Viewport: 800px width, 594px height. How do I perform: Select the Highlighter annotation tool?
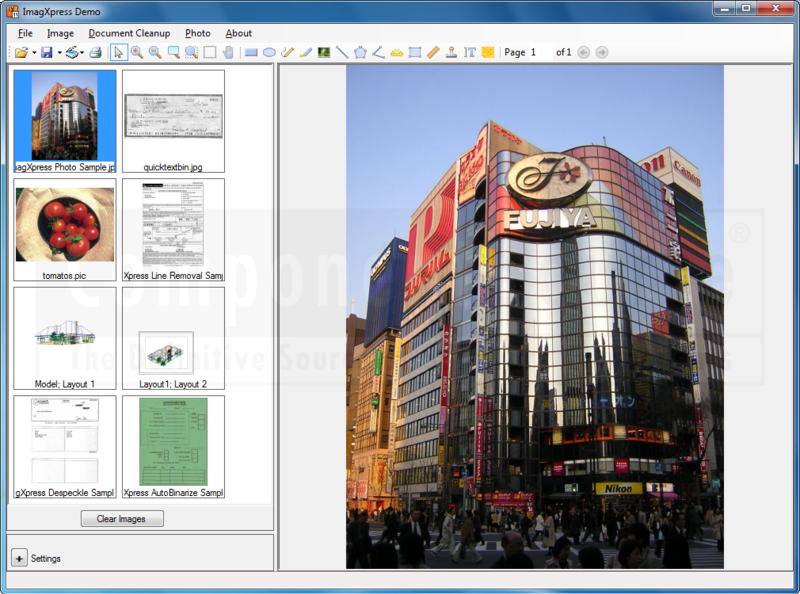tap(306, 52)
